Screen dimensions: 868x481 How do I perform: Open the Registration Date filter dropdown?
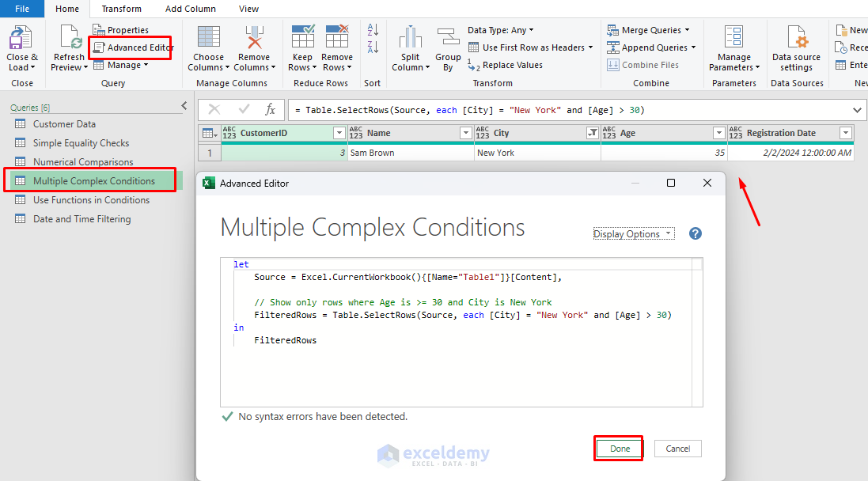point(846,133)
